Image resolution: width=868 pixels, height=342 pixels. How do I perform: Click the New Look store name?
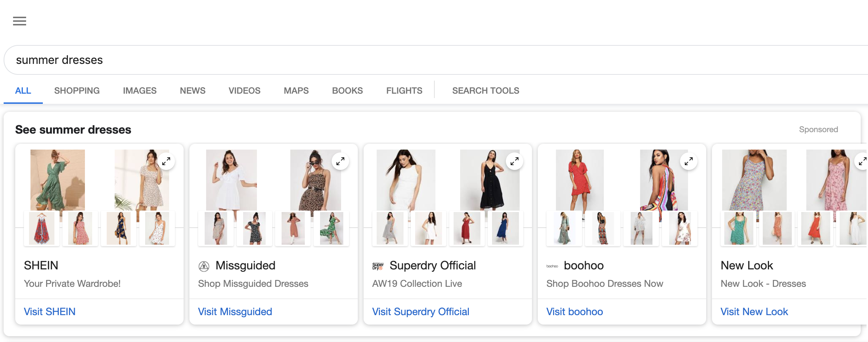747,265
